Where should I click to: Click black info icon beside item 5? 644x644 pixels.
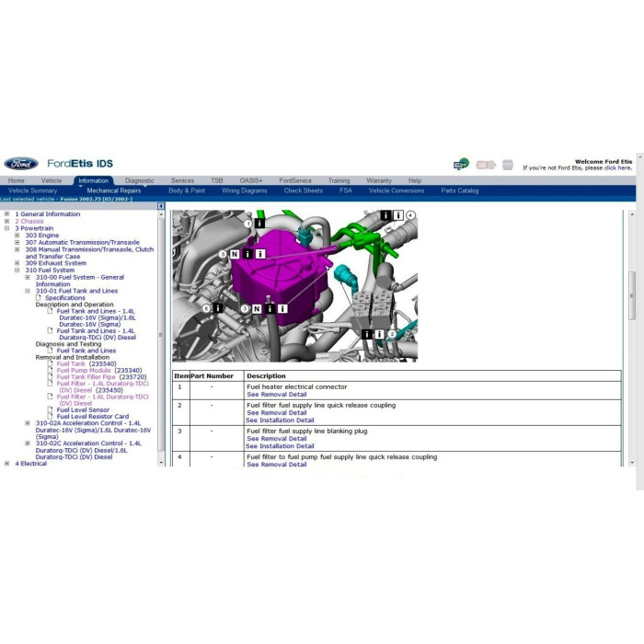tap(247, 254)
